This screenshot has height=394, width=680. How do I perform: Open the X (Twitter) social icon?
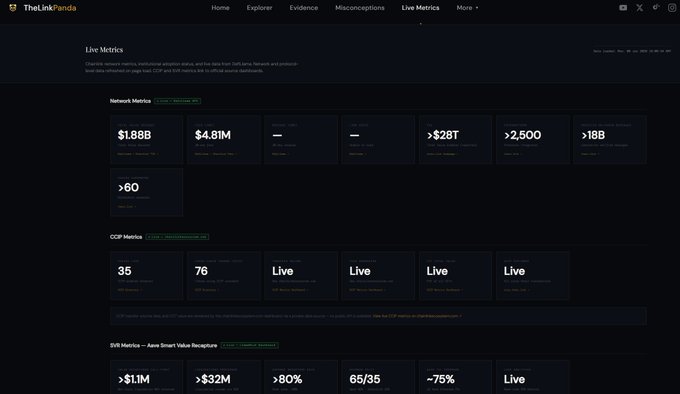[x=639, y=8]
